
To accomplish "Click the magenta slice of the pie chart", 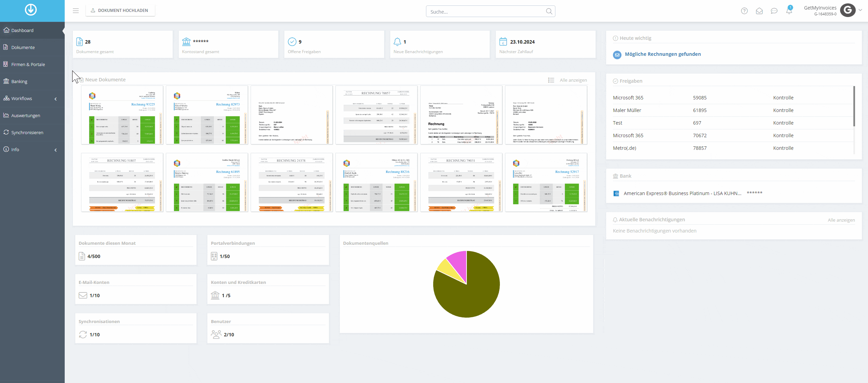I will pos(459,264).
